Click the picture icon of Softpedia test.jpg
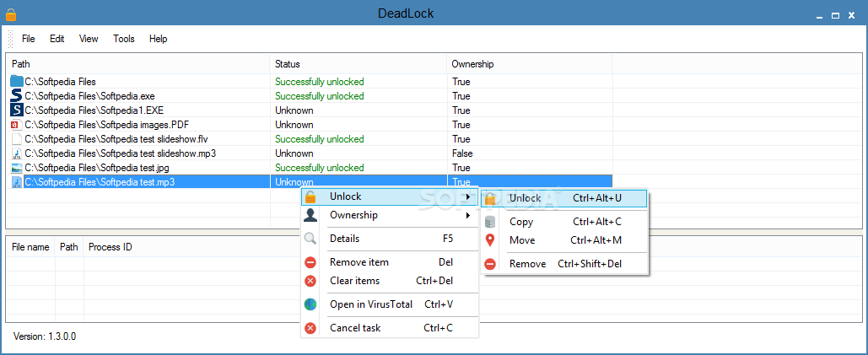Image resolution: width=868 pixels, height=355 pixels. click(x=17, y=168)
